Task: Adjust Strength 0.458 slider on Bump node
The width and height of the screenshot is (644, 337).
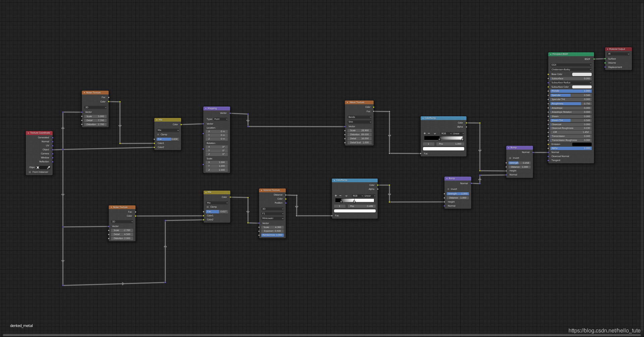Action: 519,163
